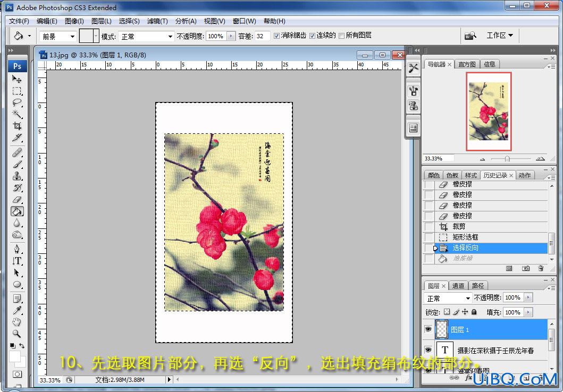Open the 滤镜(T) menu
This screenshot has height=392, width=563.
(157, 21)
